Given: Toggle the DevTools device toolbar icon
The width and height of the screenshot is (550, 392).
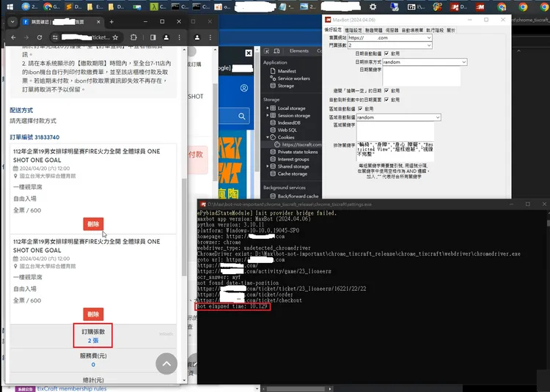Looking at the screenshot, I should [x=276, y=51].
